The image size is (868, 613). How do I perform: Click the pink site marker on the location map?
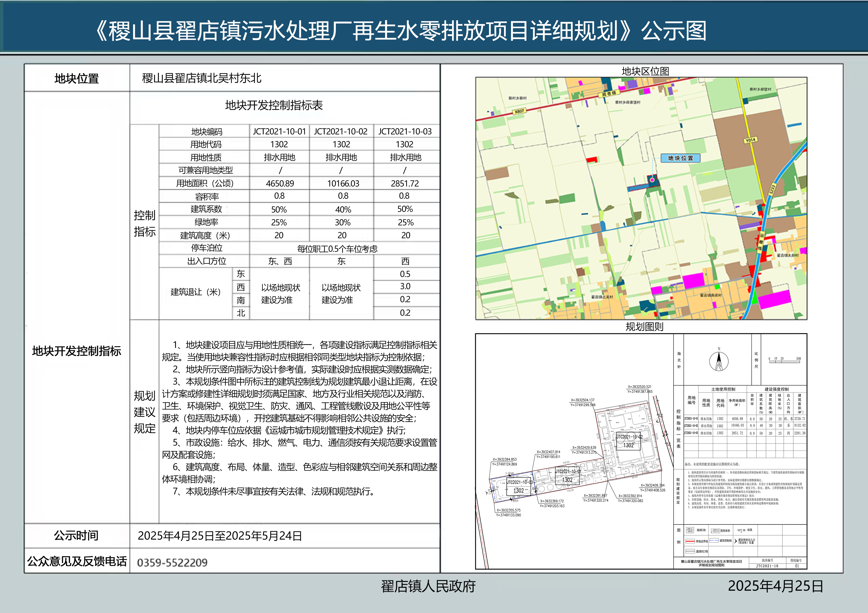click(x=652, y=180)
